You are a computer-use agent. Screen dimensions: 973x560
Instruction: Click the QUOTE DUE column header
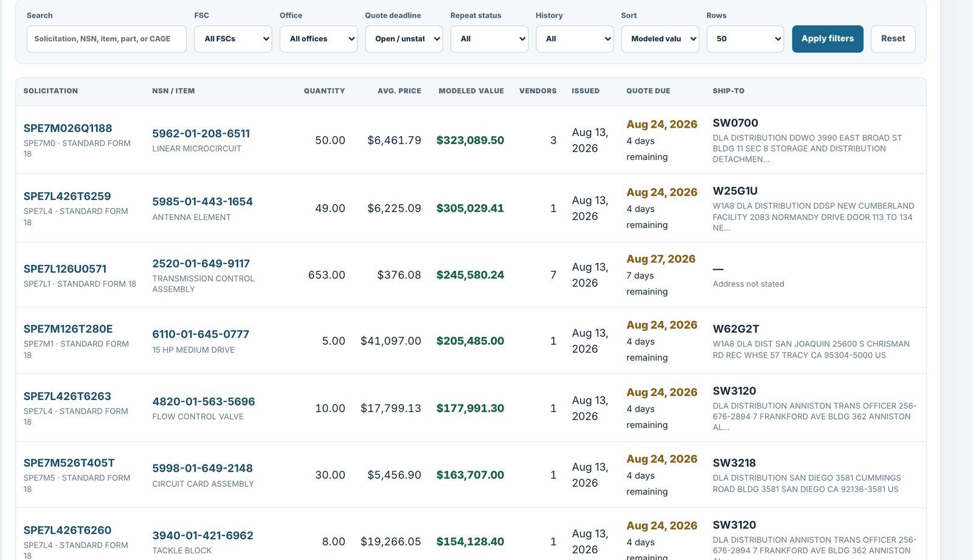point(648,91)
